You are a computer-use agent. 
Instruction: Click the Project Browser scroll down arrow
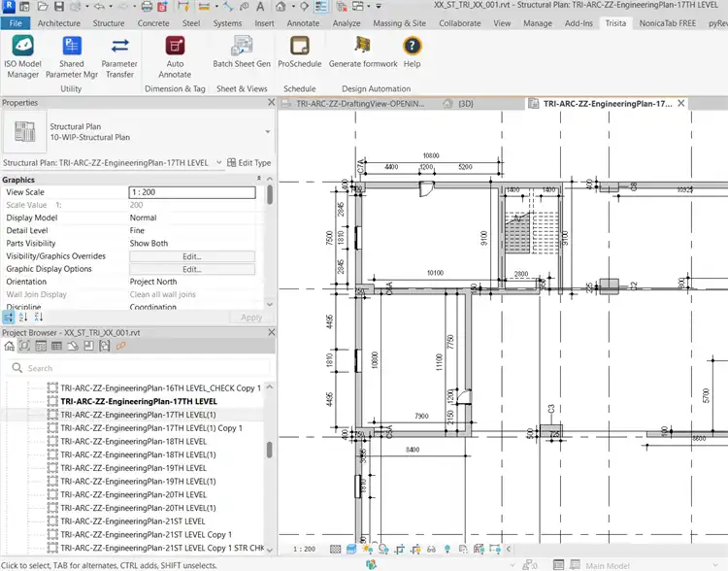pyautogui.click(x=269, y=550)
